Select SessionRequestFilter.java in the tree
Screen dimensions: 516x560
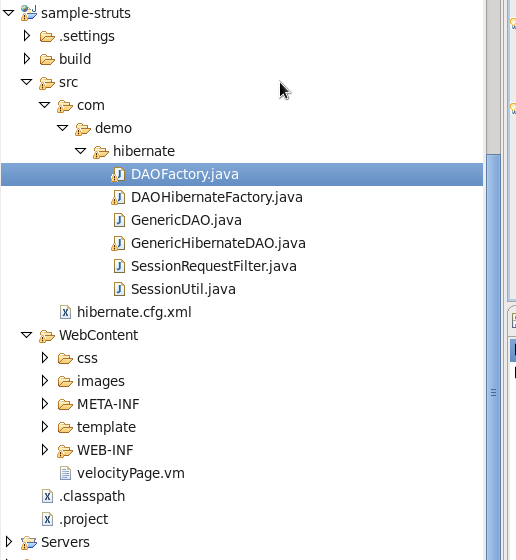[214, 266]
